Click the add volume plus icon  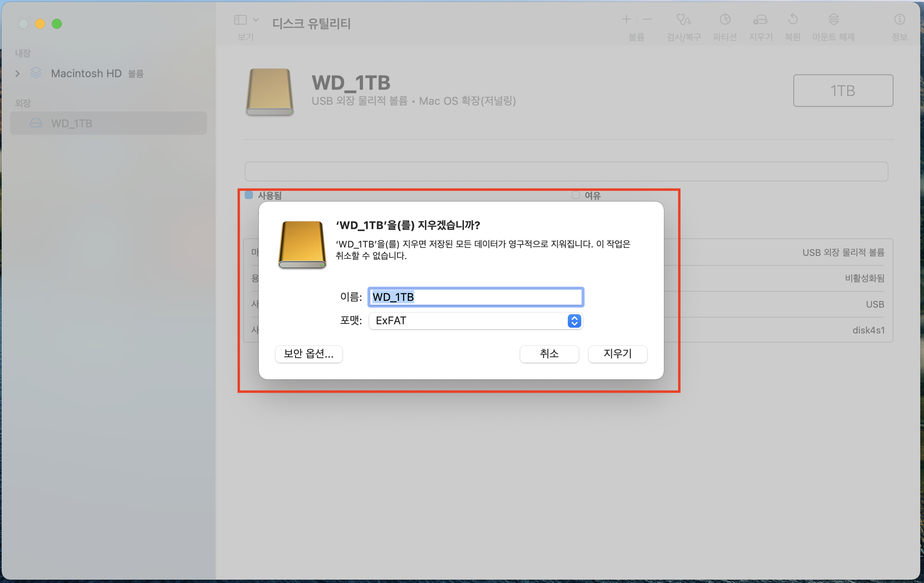[626, 19]
